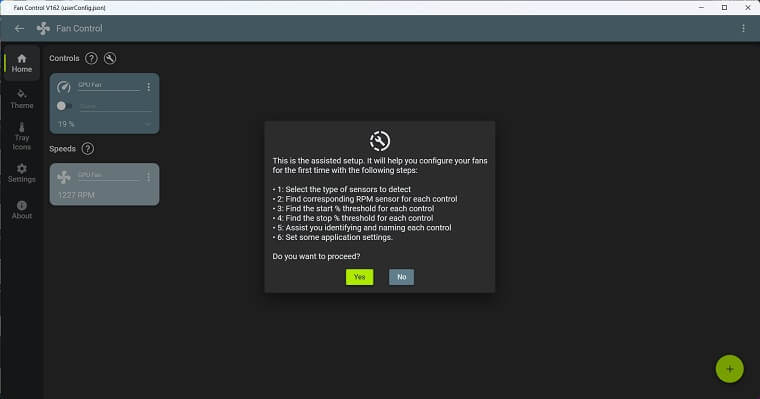Click step 3 text about start threshold
Image resolution: width=760 pixels, height=399 pixels.
coord(353,208)
